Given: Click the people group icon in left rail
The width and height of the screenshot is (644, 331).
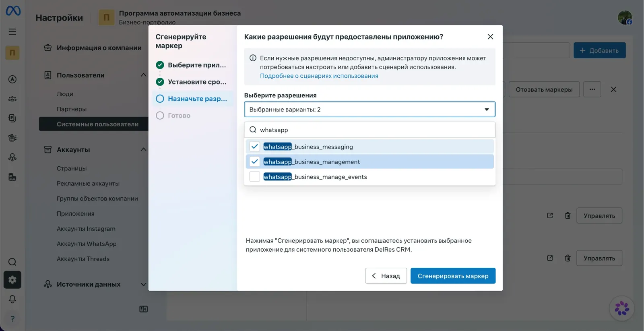Looking at the screenshot, I should [x=12, y=99].
